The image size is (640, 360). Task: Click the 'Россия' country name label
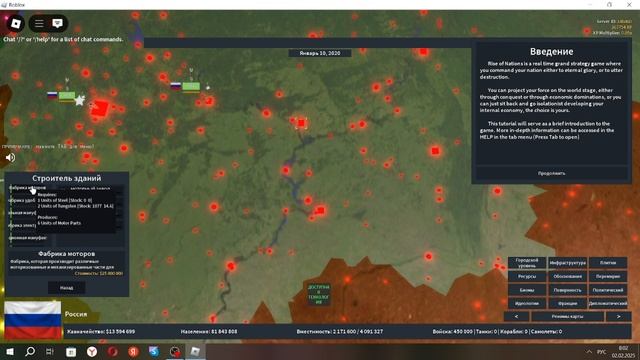click(x=76, y=314)
